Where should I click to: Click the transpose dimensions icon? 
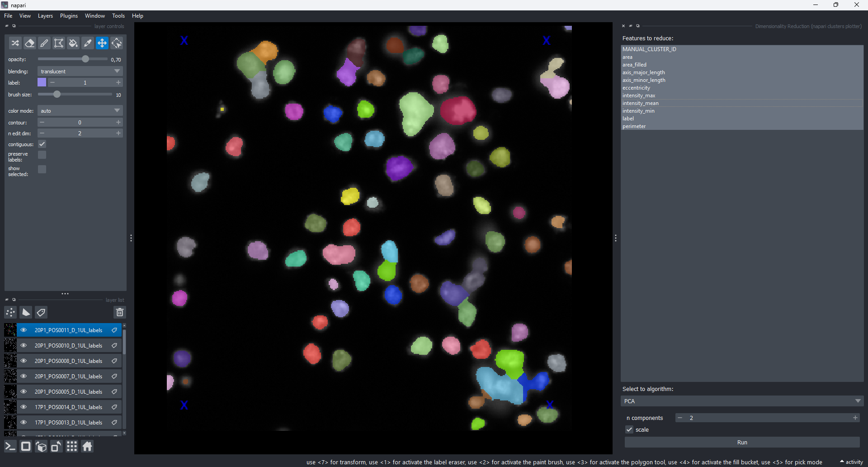click(x=57, y=447)
